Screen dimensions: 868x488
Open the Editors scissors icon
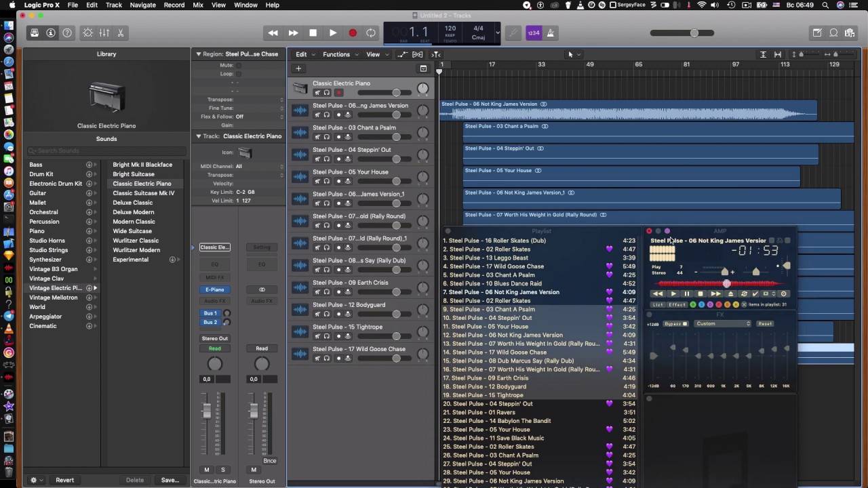(x=121, y=33)
